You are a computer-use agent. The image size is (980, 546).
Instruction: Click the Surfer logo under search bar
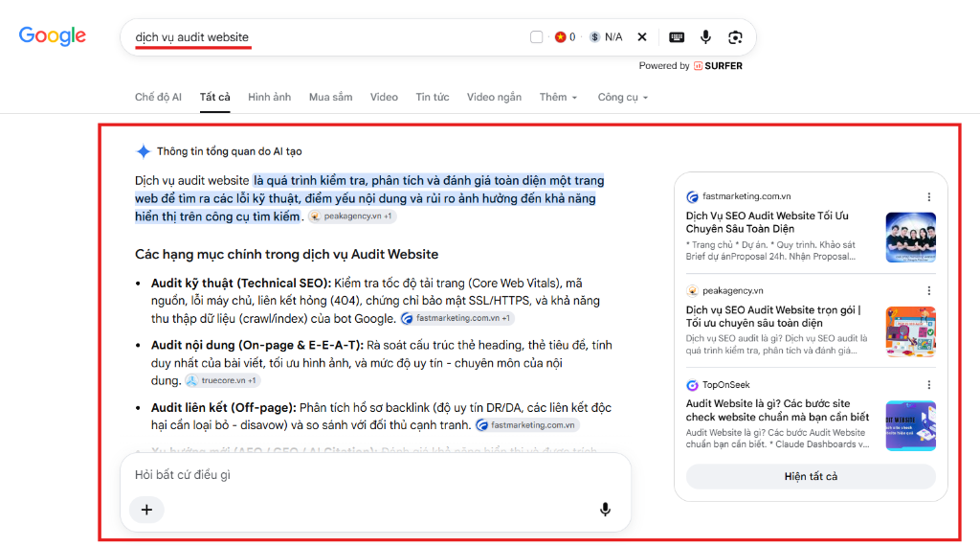pyautogui.click(x=718, y=66)
